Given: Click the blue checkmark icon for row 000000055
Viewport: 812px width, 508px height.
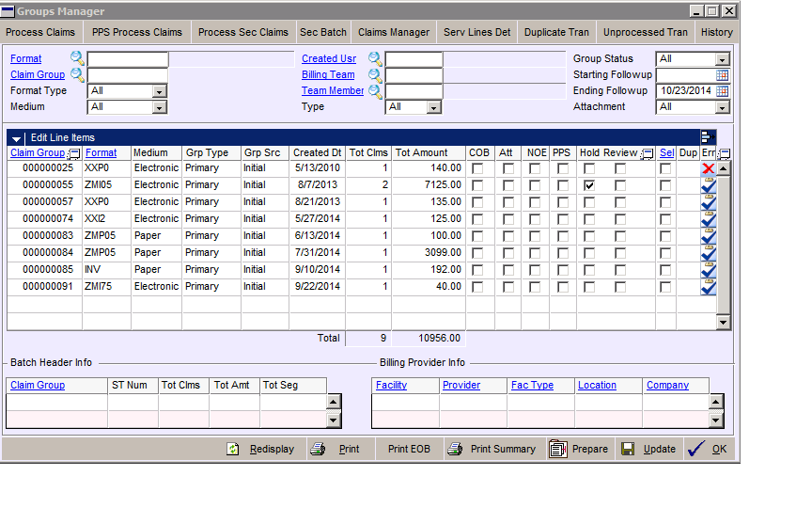Looking at the screenshot, I should coord(708,185).
